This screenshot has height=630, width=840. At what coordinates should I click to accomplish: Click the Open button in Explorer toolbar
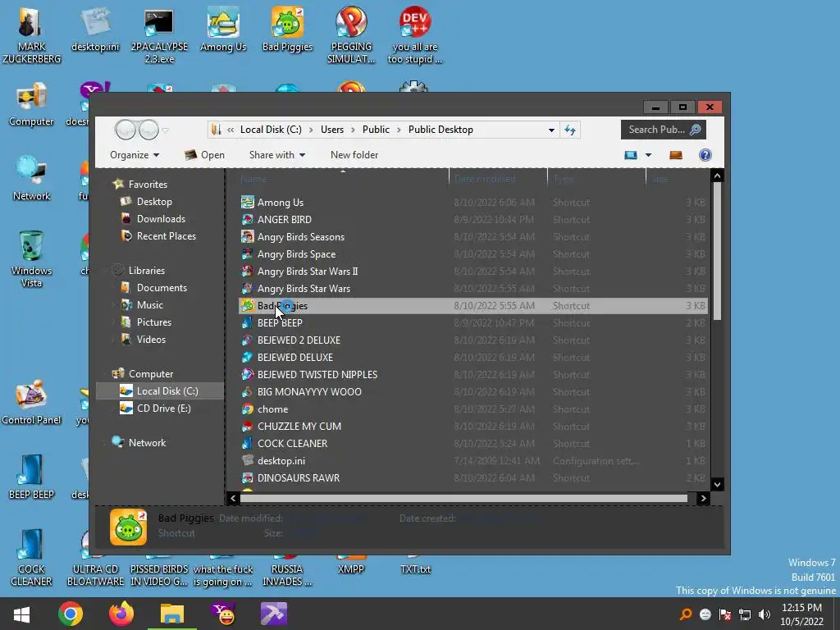pos(204,155)
